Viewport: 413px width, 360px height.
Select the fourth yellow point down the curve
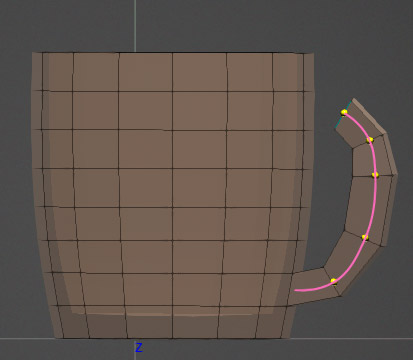click(365, 238)
